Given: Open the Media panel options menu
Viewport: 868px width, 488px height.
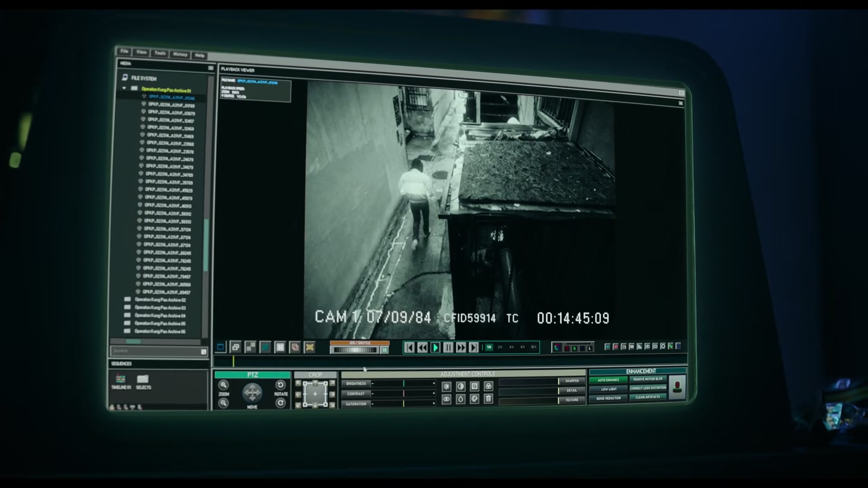Looking at the screenshot, I should coord(211,68).
